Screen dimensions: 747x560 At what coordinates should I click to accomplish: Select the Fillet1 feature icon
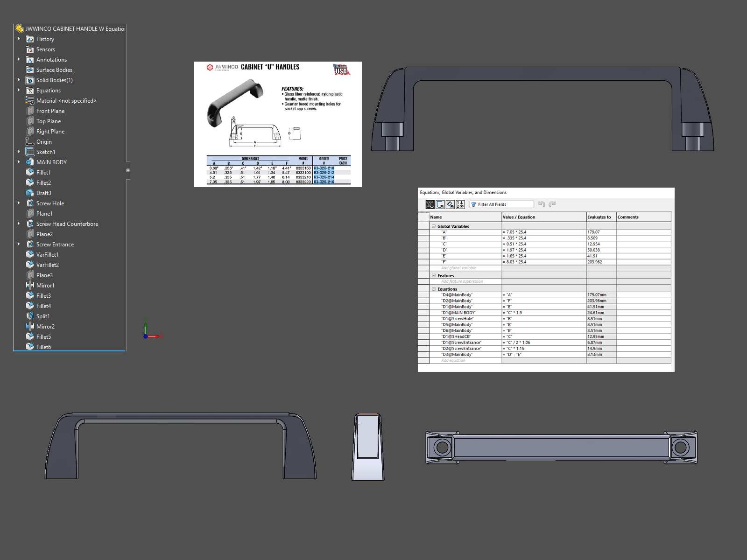pos(30,173)
